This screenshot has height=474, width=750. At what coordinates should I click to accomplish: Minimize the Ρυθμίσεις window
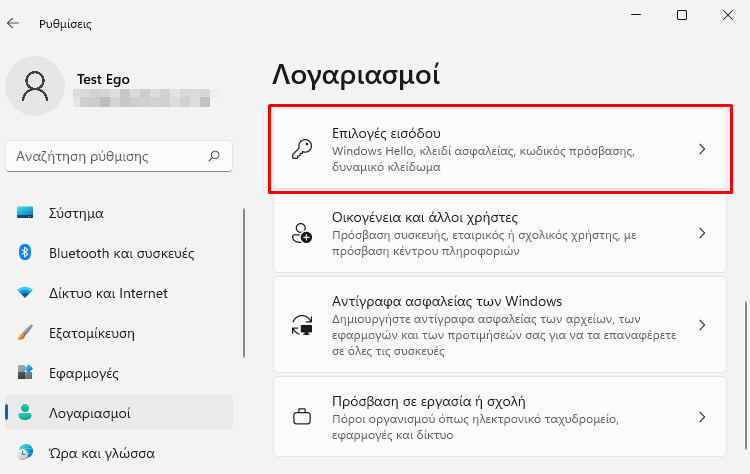tap(636, 15)
